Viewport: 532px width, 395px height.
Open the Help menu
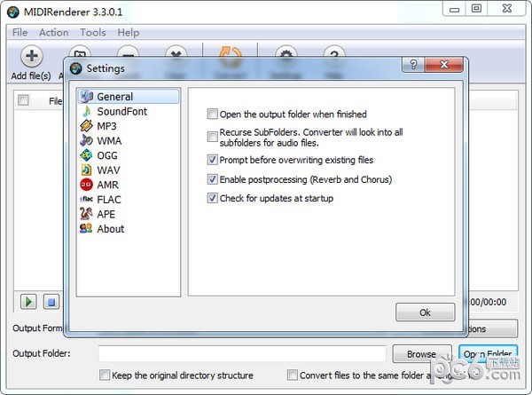coord(129,33)
